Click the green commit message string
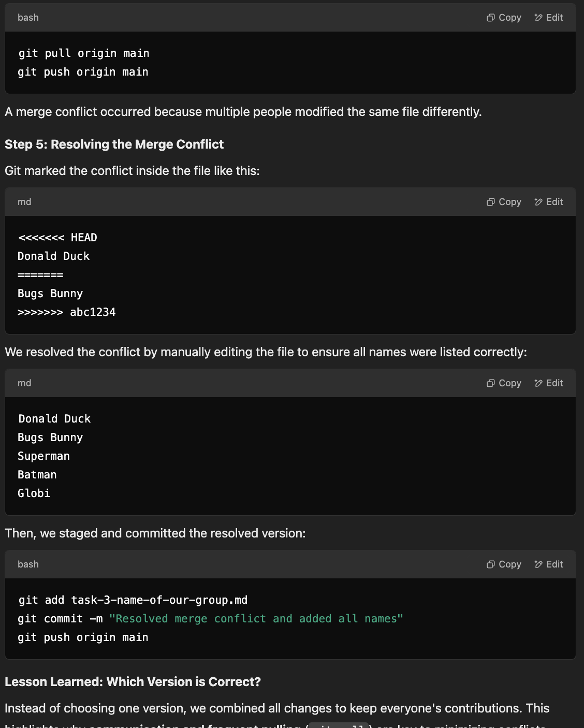Image resolution: width=584 pixels, height=728 pixels. [x=256, y=619]
